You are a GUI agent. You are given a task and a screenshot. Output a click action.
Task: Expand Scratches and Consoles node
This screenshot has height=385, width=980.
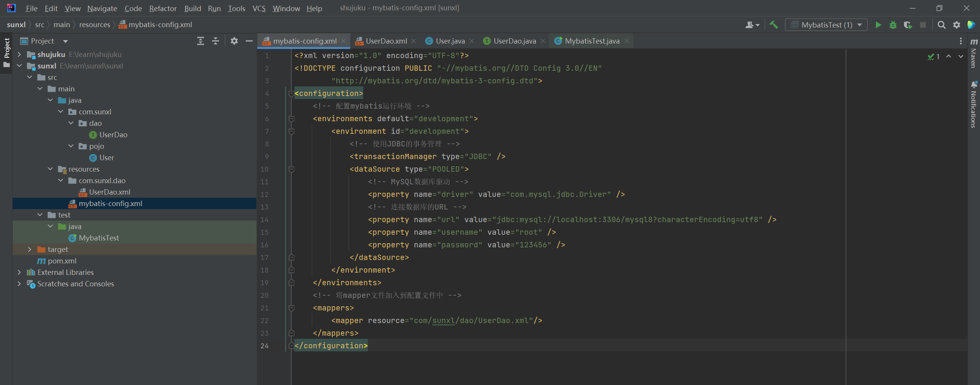coord(19,284)
